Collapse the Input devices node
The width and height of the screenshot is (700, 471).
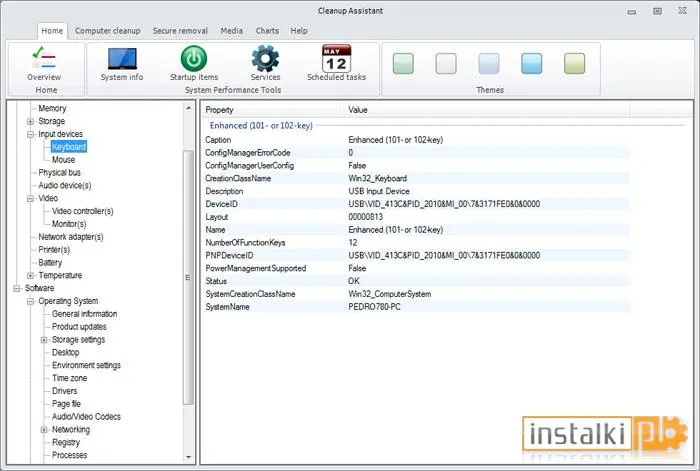pyautogui.click(x=30, y=134)
